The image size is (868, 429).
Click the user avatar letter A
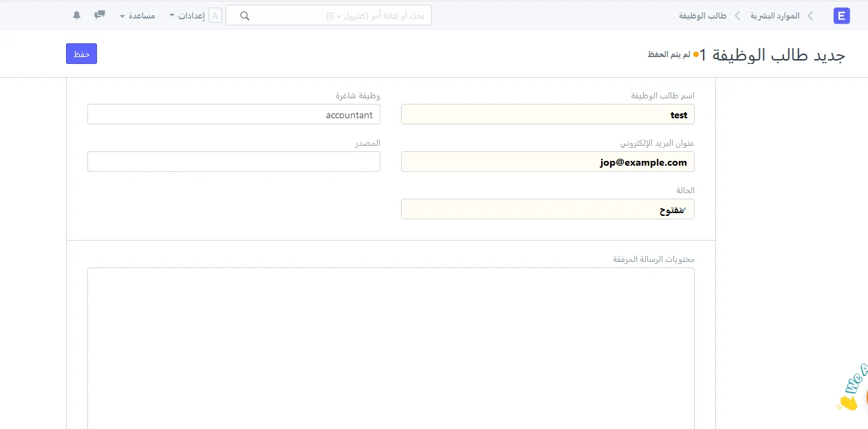click(x=215, y=16)
